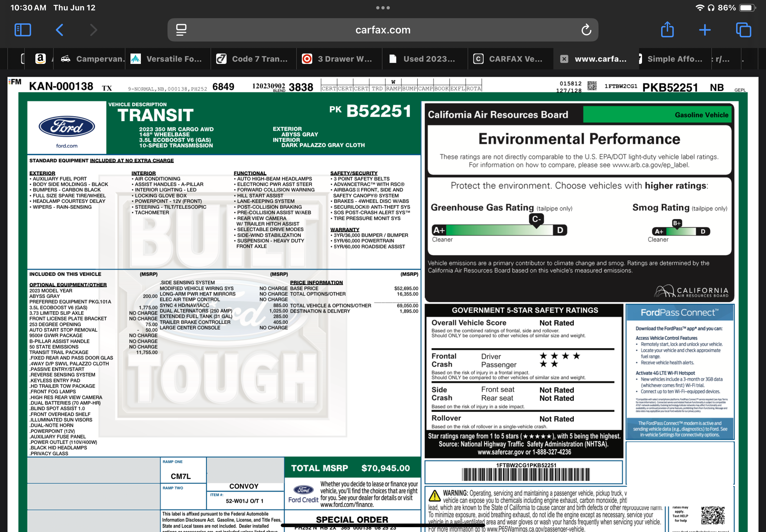The image size is (766, 532).
Task: Click 1FTBW2CG1PKB52251 VIN above barcode
Action: pos(526,465)
